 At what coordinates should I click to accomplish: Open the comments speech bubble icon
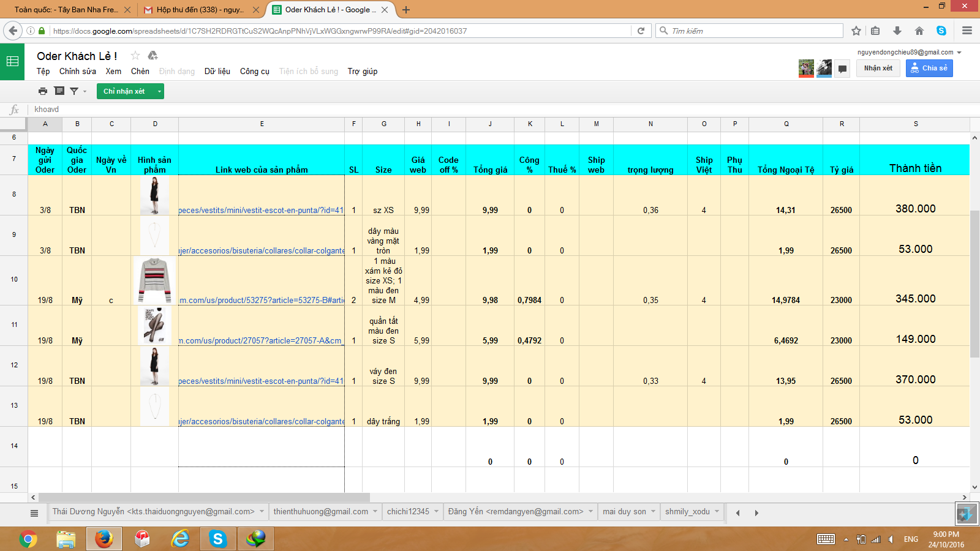842,69
